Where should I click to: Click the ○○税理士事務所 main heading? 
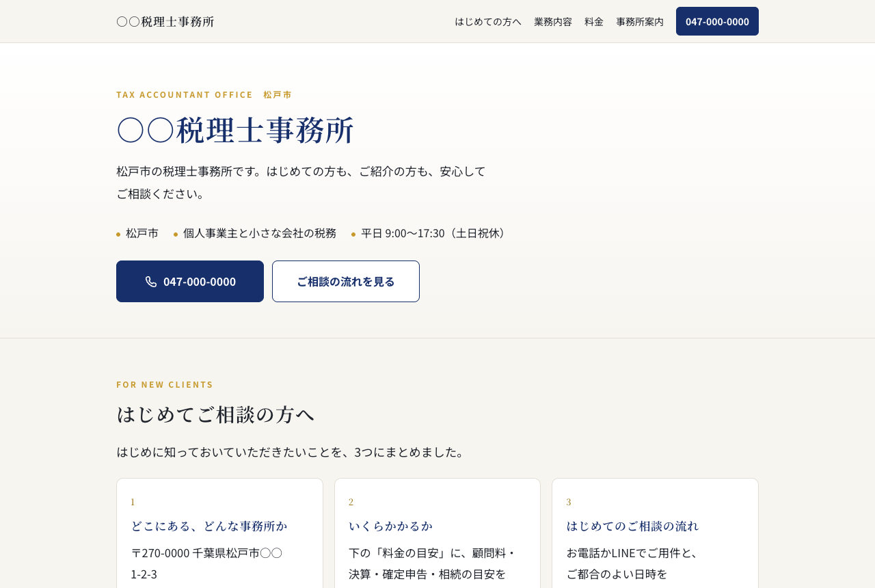(x=236, y=130)
